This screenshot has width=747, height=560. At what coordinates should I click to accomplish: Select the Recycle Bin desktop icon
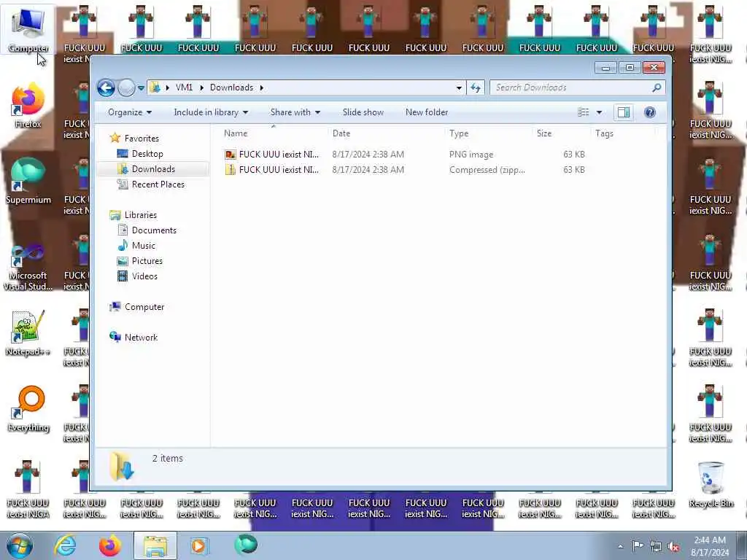pyautogui.click(x=711, y=485)
